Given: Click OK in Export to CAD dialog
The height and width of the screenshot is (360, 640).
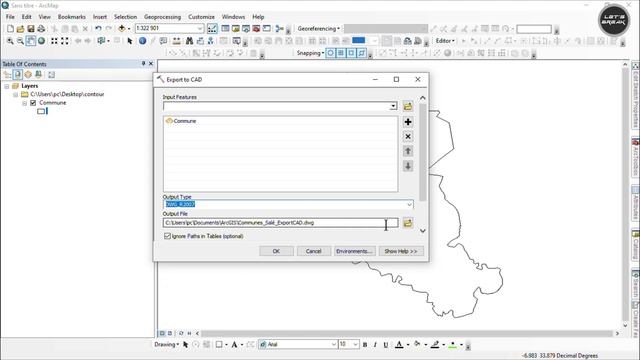Looking at the screenshot, I should (x=276, y=251).
